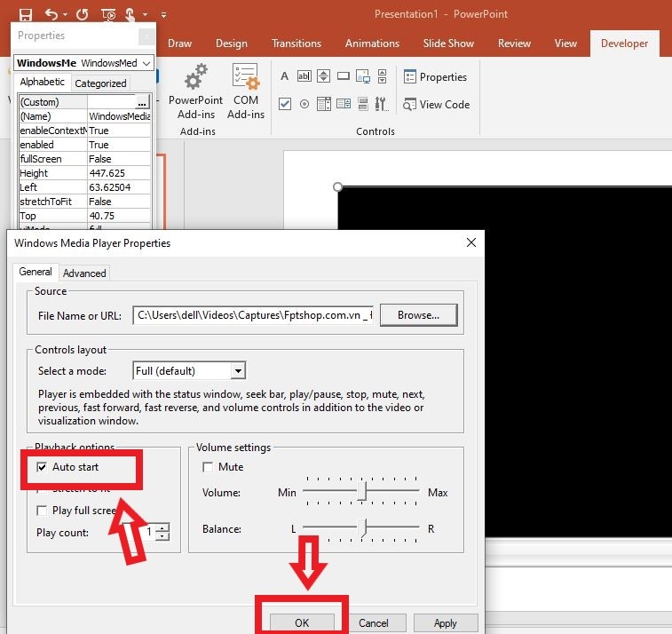Image resolution: width=672 pixels, height=634 pixels.
Task: Select General tab in Media Player Properties
Action: click(36, 272)
